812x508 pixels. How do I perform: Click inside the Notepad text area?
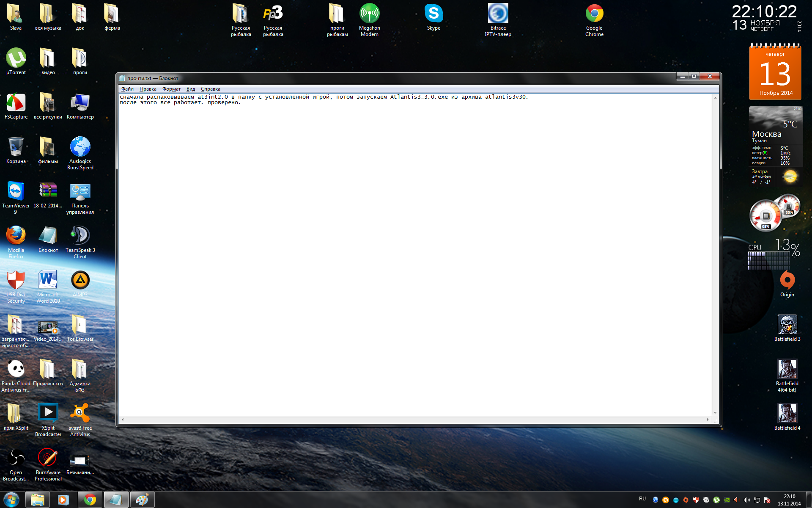point(414,254)
